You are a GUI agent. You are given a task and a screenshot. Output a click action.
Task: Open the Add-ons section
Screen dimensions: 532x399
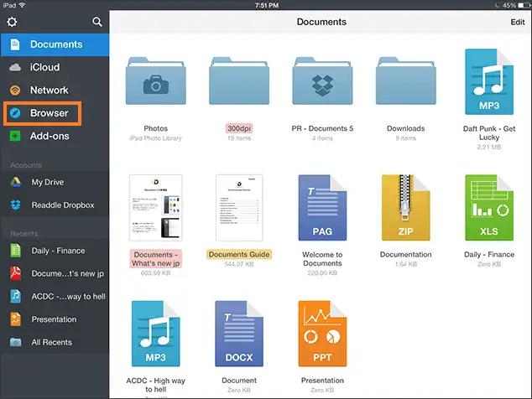(55, 136)
